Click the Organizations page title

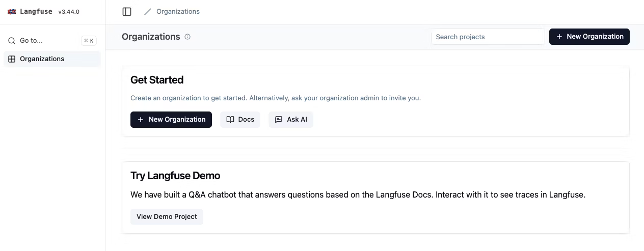151,37
